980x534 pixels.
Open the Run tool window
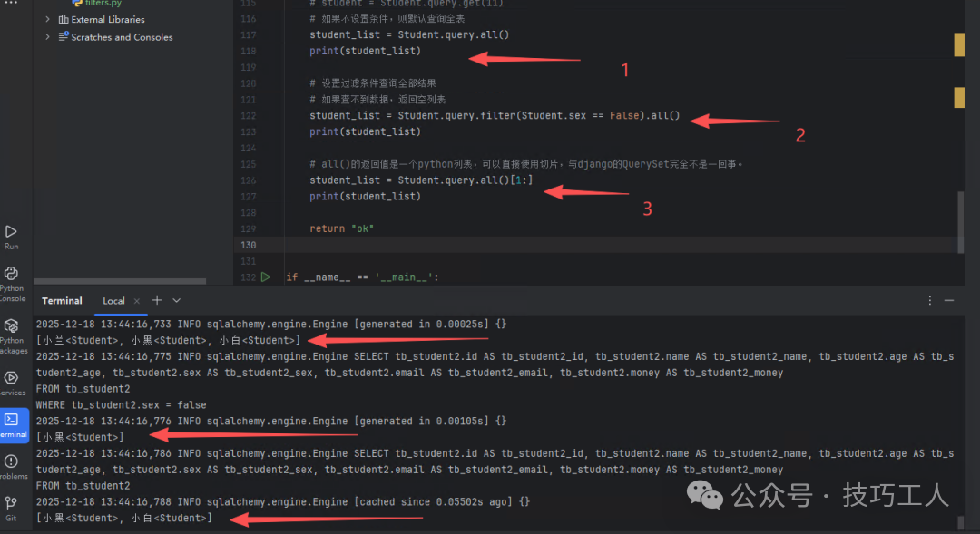point(12,234)
